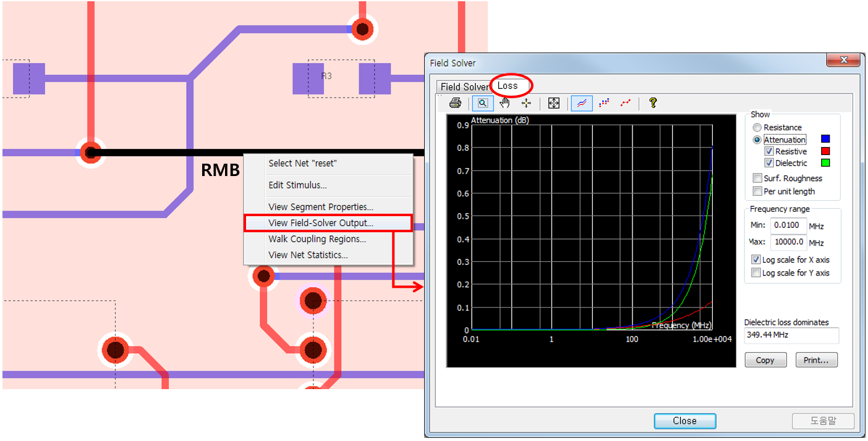Click the fit-to-window icon
The image size is (868, 441).
point(554,103)
